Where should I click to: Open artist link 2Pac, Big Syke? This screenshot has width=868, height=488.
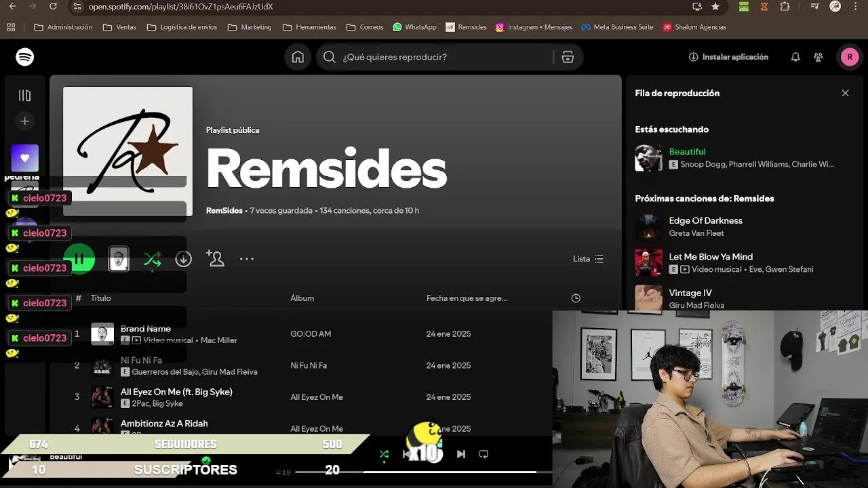[x=157, y=403]
